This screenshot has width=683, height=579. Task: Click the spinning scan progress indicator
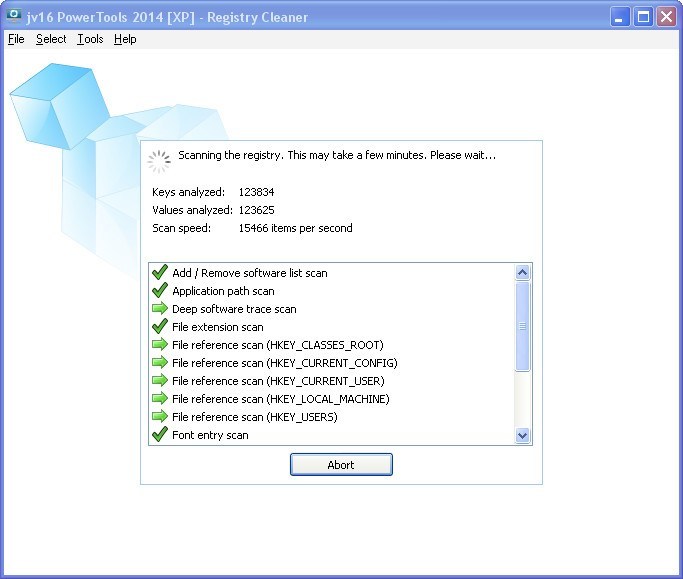pos(159,162)
